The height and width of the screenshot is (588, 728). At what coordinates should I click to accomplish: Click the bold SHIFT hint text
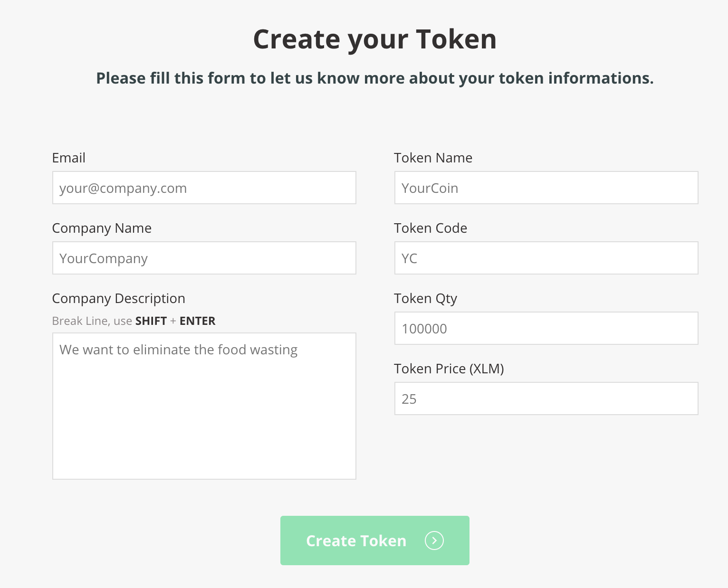(x=151, y=321)
